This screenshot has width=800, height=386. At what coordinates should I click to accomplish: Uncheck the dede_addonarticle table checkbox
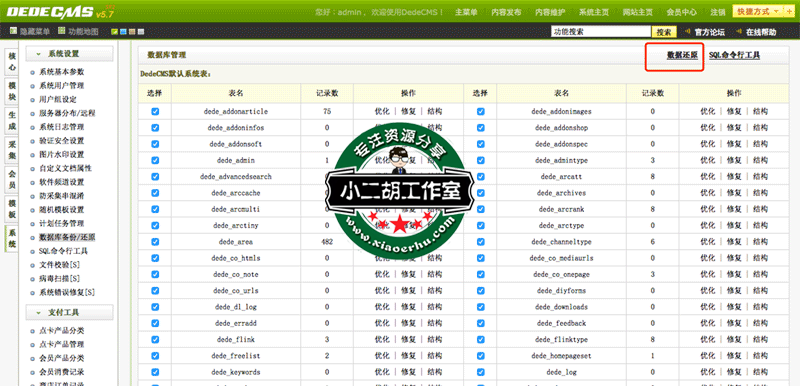[155, 112]
